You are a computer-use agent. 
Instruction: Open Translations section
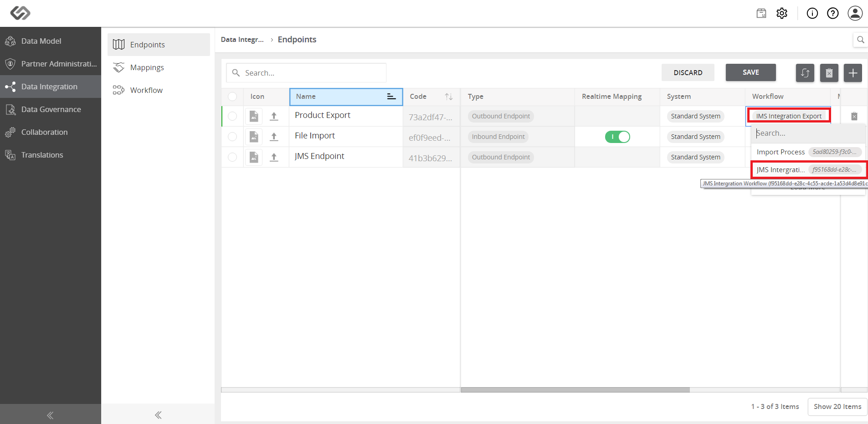point(51,155)
